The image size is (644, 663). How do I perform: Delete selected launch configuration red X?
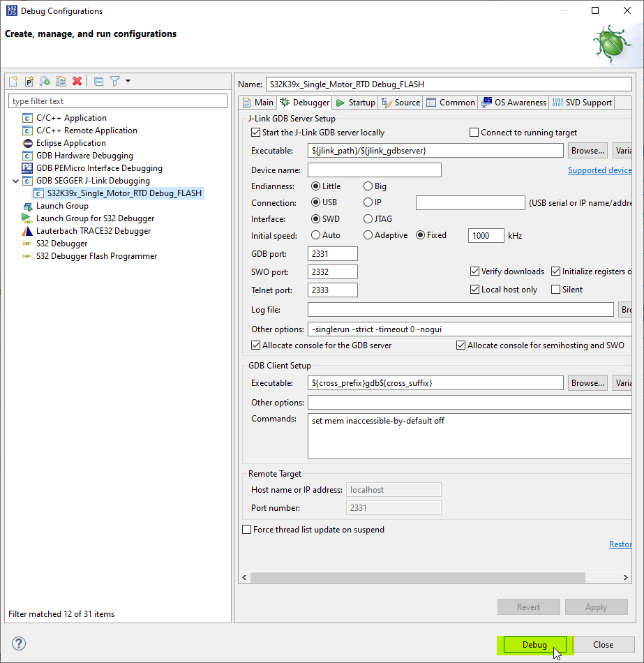click(x=77, y=81)
